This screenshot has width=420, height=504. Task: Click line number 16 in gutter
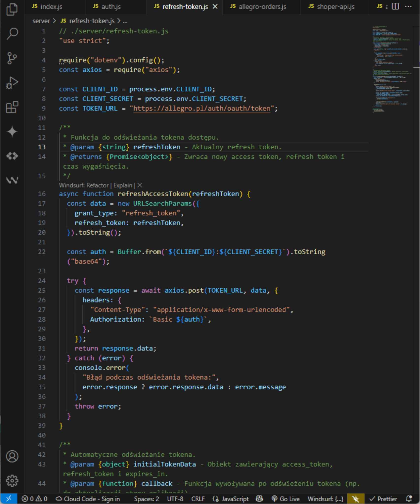42,194
